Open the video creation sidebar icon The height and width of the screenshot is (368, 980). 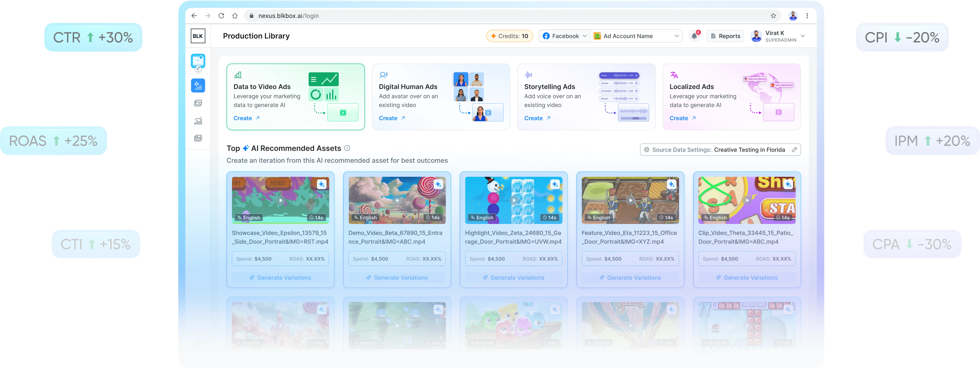click(x=198, y=61)
